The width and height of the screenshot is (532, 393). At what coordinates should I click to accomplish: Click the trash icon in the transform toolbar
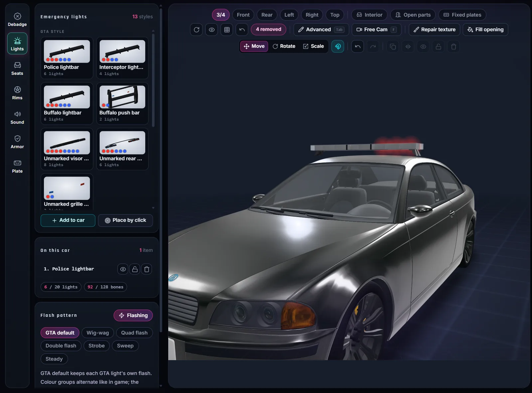point(454,47)
